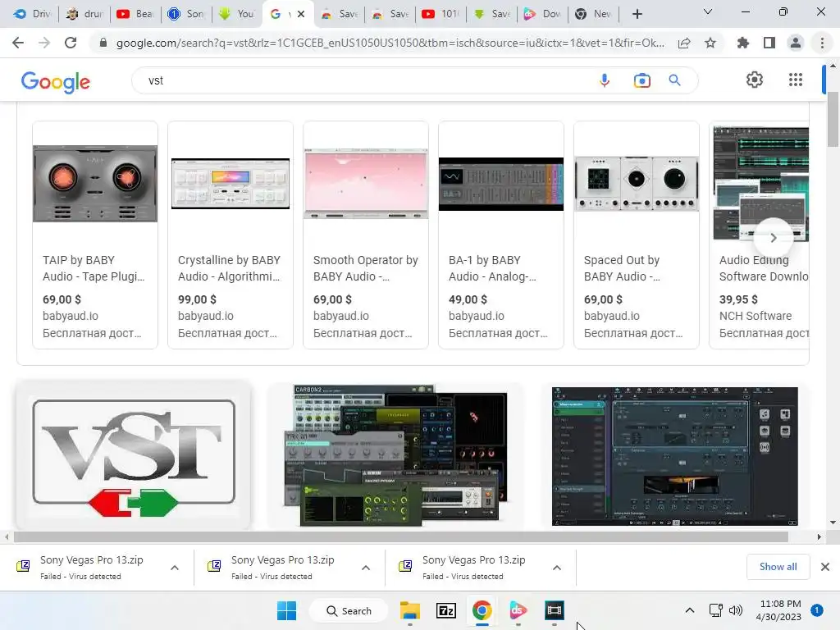Click the blue magnifier search icon
The height and width of the screenshot is (630, 840).
pyautogui.click(x=675, y=80)
